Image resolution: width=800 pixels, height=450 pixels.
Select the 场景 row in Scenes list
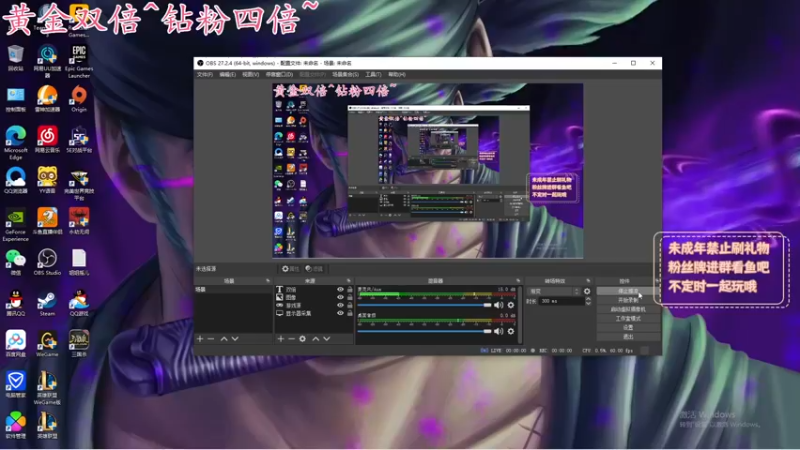click(233, 289)
